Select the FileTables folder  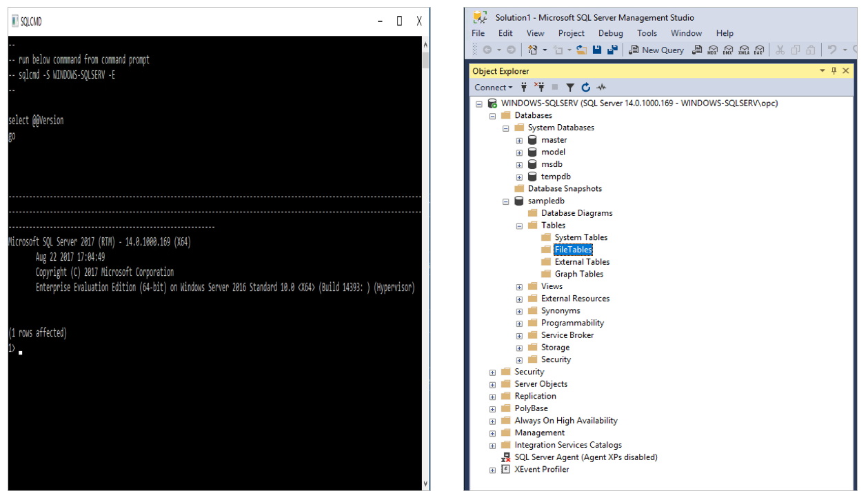[x=573, y=250]
